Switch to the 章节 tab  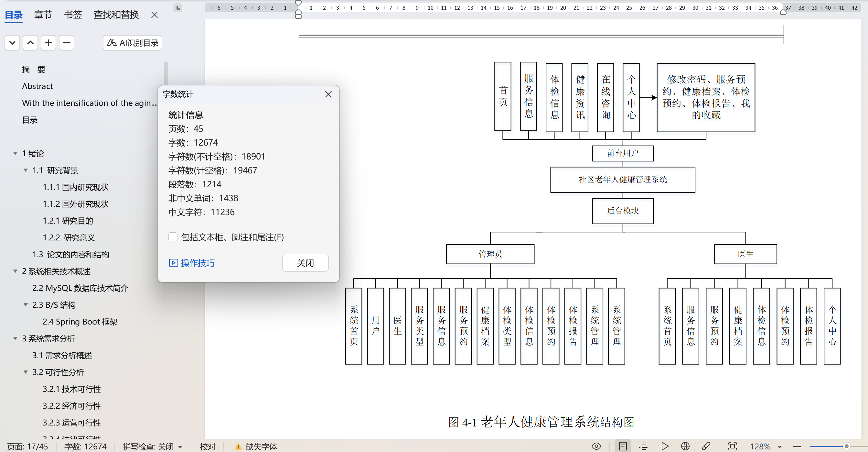click(x=43, y=15)
